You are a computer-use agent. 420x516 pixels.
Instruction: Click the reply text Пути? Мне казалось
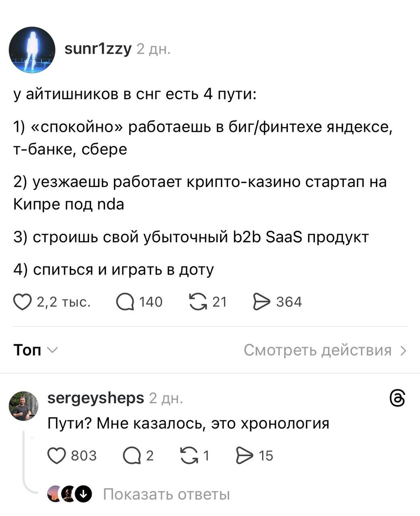point(188,423)
